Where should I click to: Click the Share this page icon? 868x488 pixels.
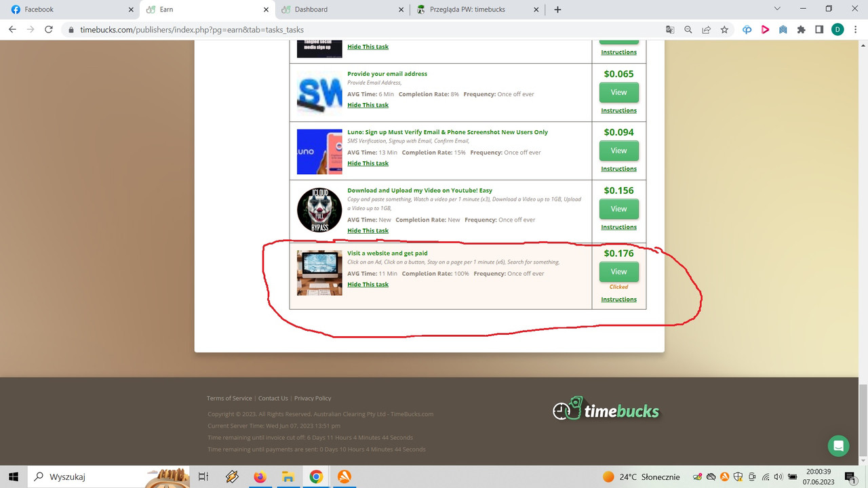[x=707, y=30]
